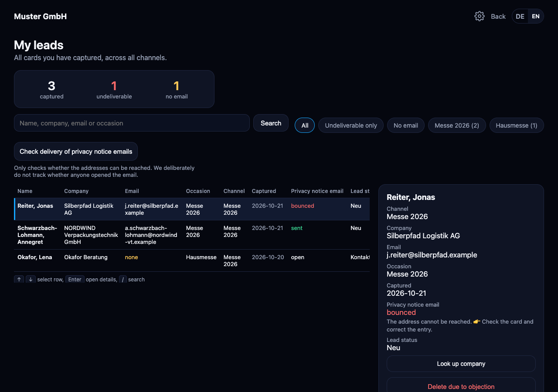Click the Enter key hint

point(75,279)
